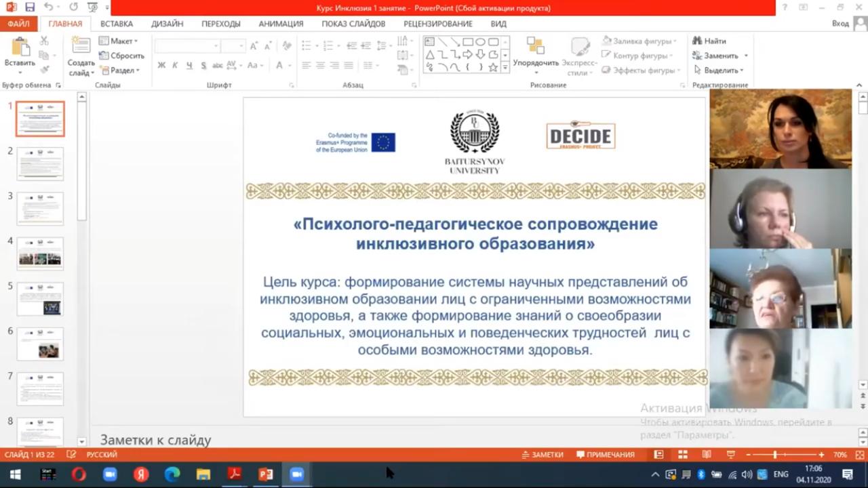Select the Rectangle shape in the shapes gallery
This screenshot has height=488, width=868.
468,42
